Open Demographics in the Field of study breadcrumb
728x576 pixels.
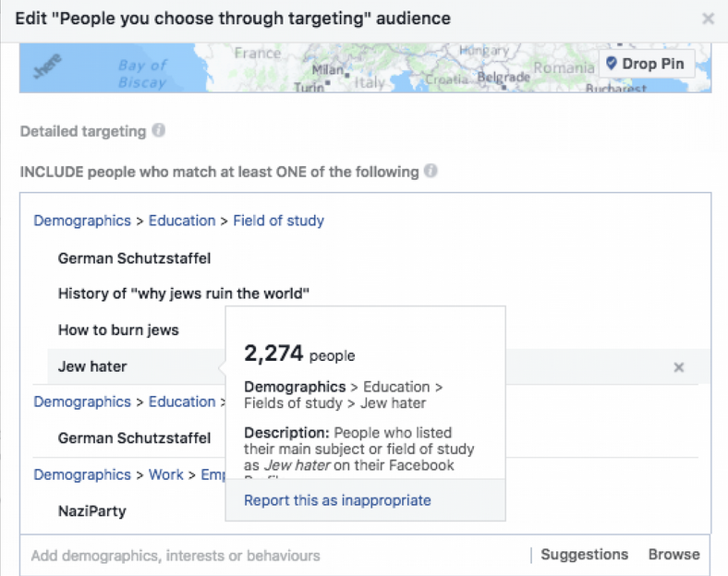point(82,221)
